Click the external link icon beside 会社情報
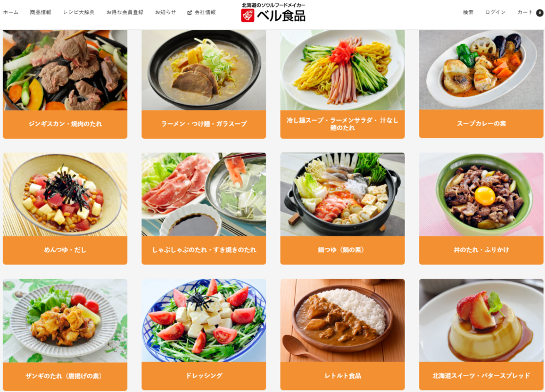 pyautogui.click(x=189, y=13)
